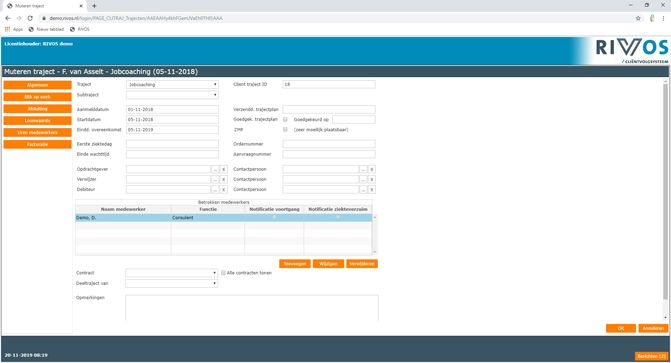Expand the Subtraject dropdown
The image size is (671, 363).
tap(172, 95)
